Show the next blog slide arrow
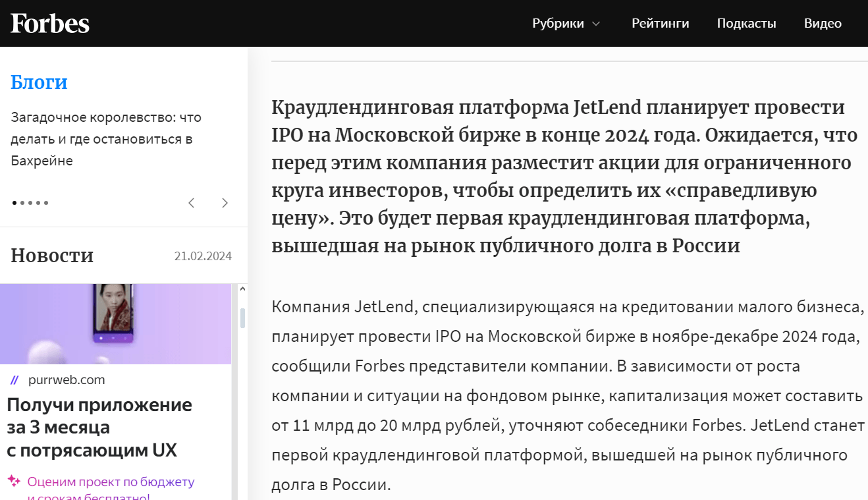 click(x=225, y=203)
